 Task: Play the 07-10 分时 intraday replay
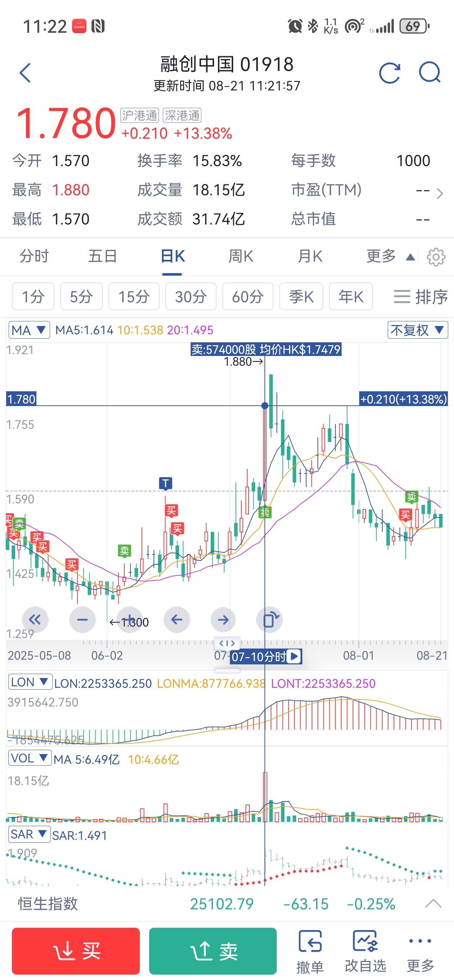tap(294, 656)
